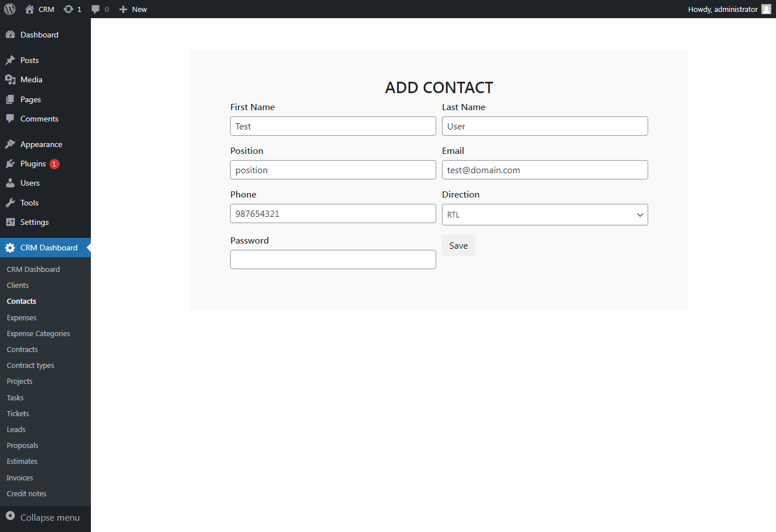Click the Save button
This screenshot has width=776, height=532.
[x=458, y=245]
